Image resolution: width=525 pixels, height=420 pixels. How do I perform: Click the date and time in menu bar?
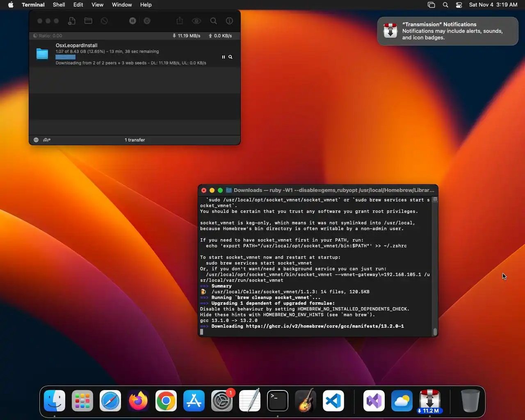point(493,5)
